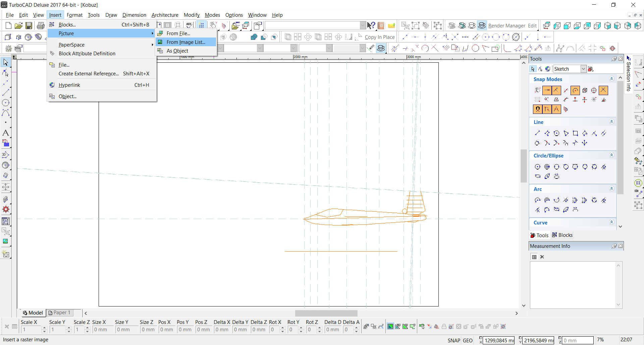This screenshot has width=644, height=345.
Task: Open Render Manager
Action: point(506,26)
